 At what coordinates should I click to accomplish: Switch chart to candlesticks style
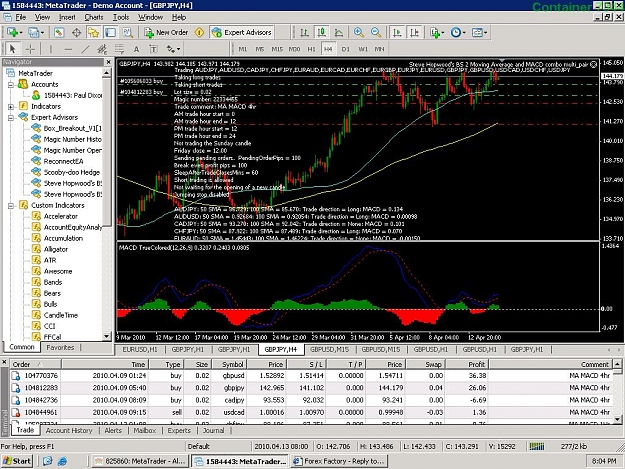coord(321,32)
